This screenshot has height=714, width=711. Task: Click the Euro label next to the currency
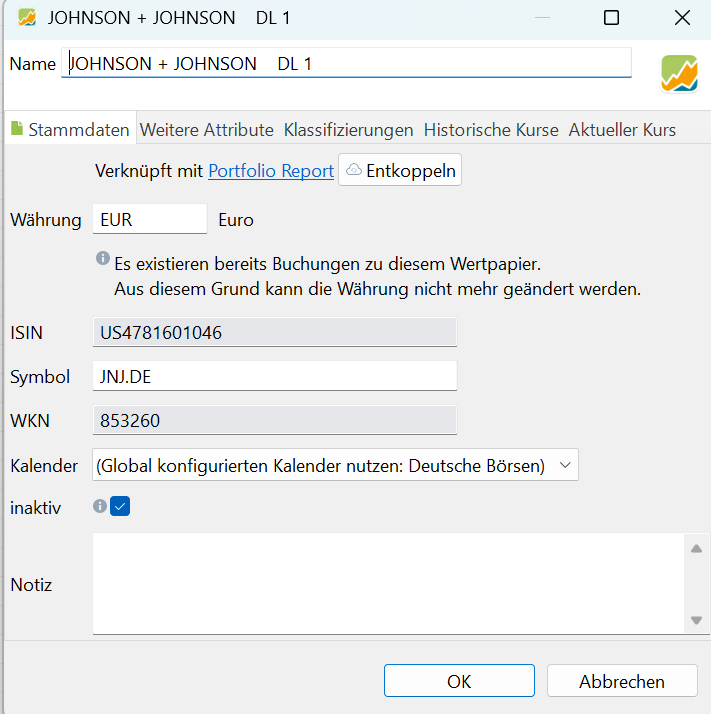(236, 220)
